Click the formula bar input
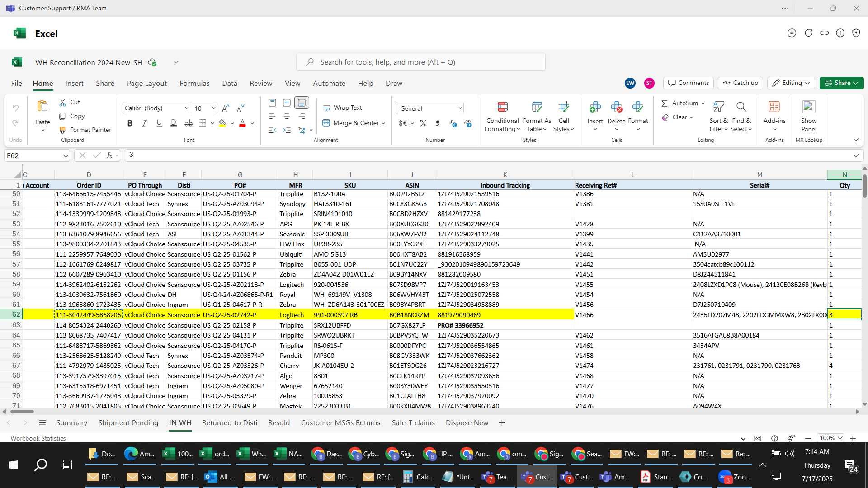The width and height of the screenshot is (868, 488). click(487, 155)
